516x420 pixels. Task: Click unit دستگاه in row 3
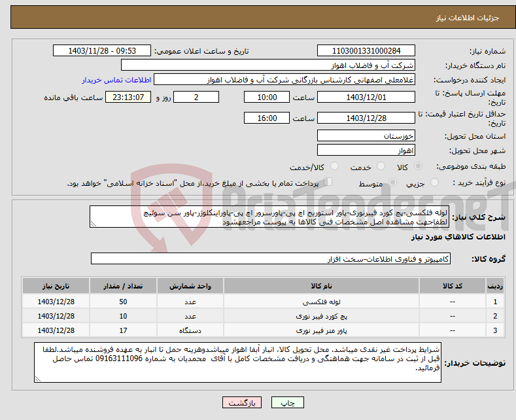(x=190, y=330)
